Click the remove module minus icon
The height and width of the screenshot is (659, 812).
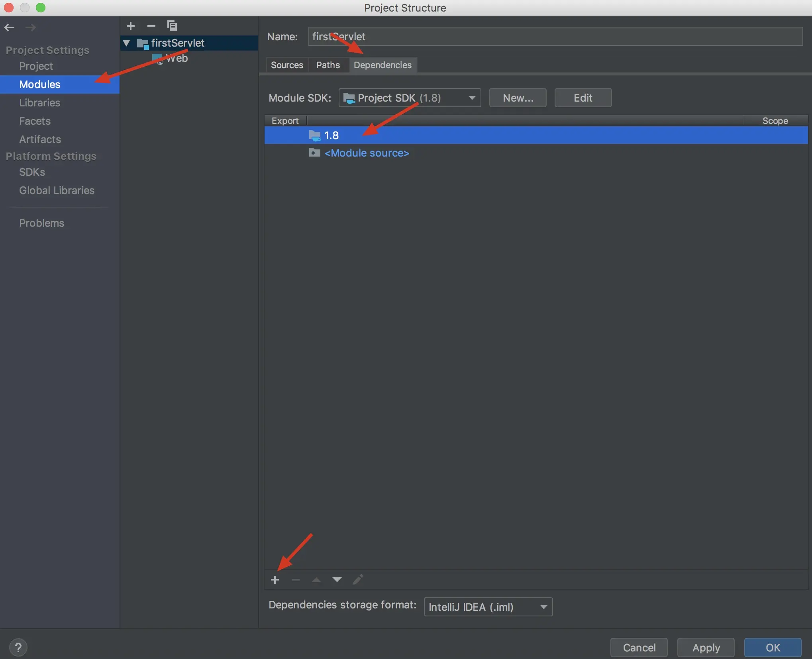(151, 26)
